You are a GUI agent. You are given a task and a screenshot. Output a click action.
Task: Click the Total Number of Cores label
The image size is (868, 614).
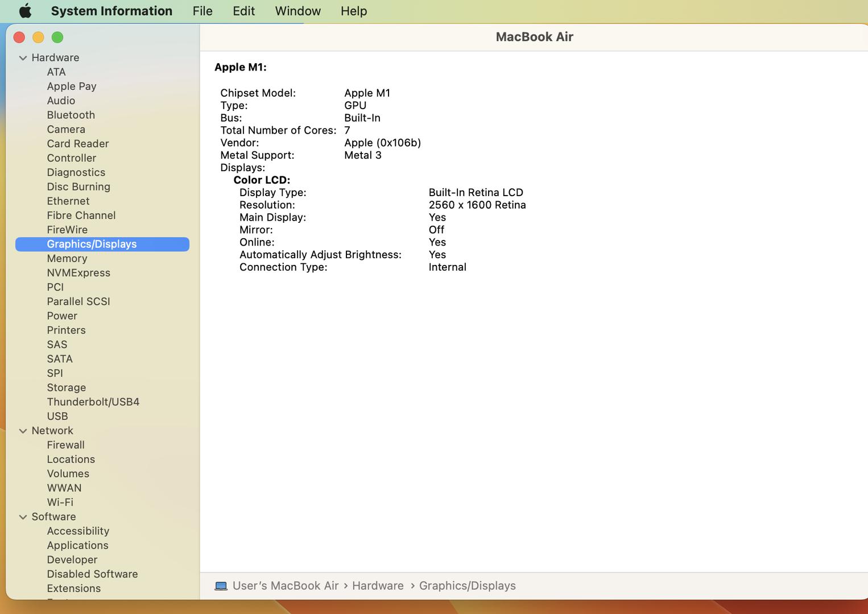tap(278, 130)
